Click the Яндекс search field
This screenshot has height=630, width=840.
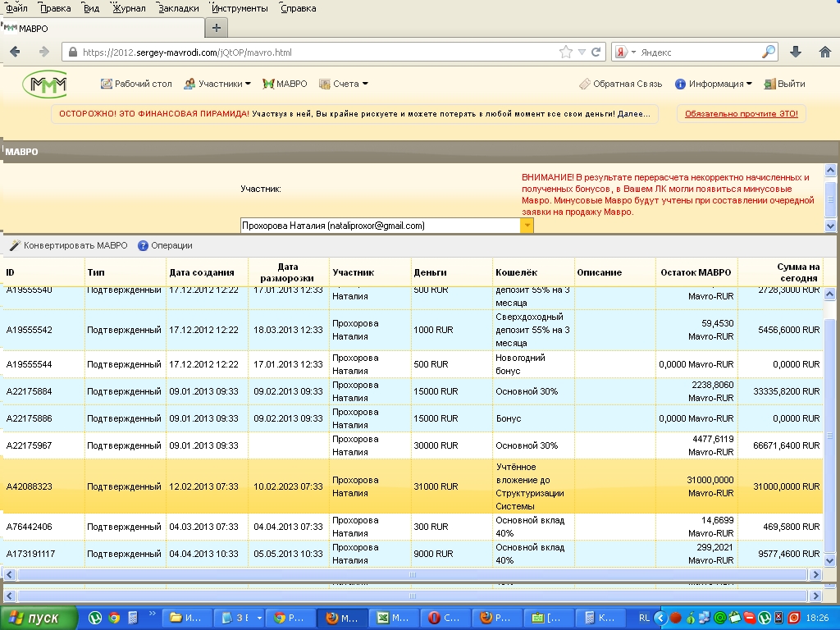[x=699, y=52]
